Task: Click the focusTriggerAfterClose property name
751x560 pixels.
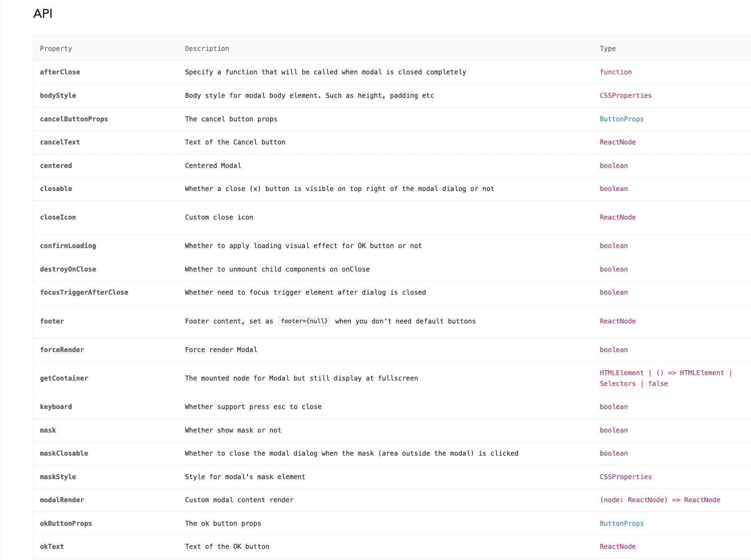Action: click(x=84, y=292)
